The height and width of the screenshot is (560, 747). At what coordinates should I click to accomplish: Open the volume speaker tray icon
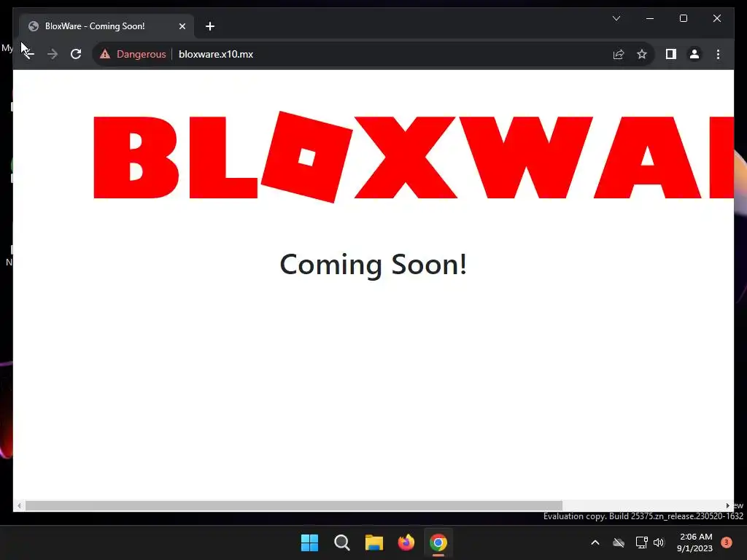659,542
